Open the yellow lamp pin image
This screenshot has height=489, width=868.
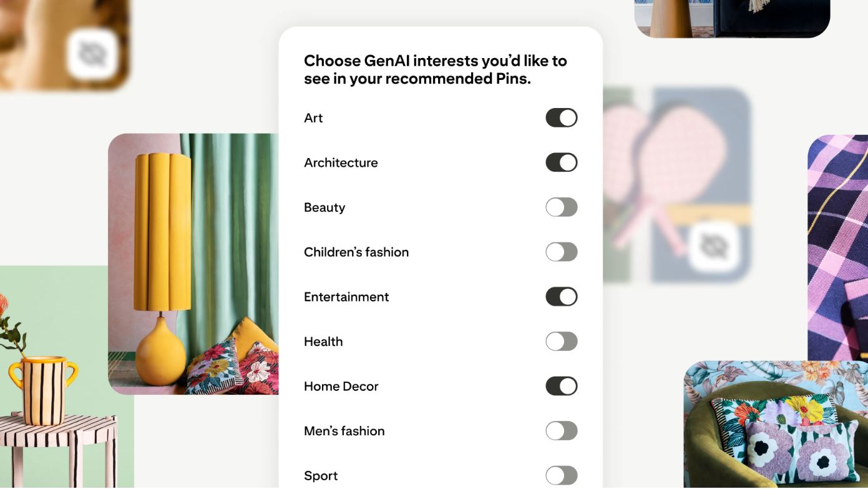click(x=193, y=262)
